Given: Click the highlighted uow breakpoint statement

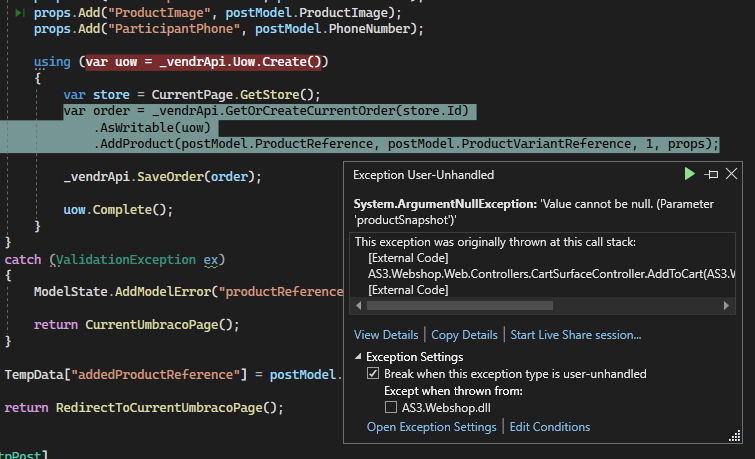Looking at the screenshot, I should (203, 62).
